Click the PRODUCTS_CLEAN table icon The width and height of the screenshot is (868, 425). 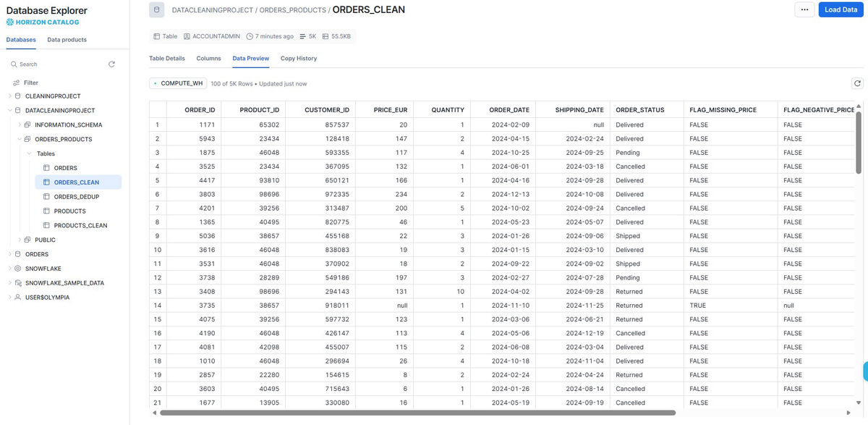tap(47, 225)
